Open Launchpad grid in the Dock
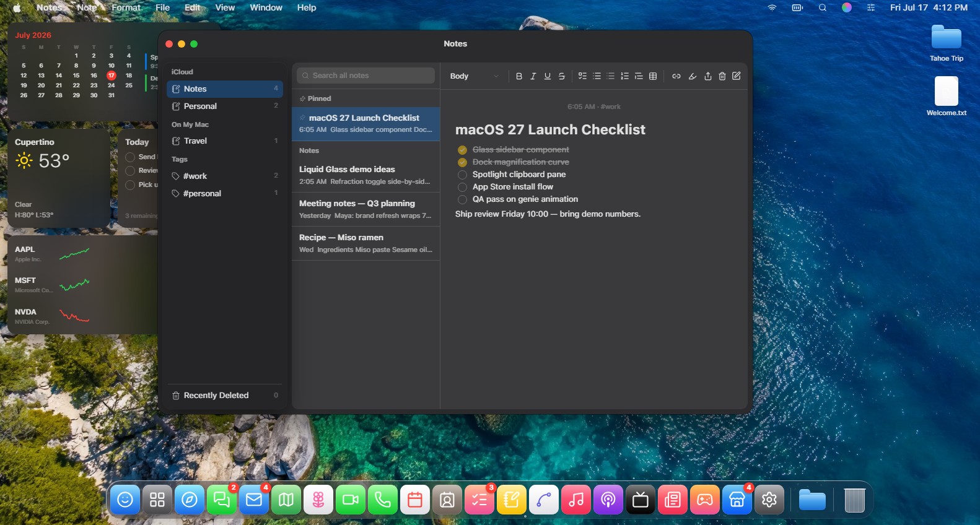The width and height of the screenshot is (980, 525). [x=157, y=500]
